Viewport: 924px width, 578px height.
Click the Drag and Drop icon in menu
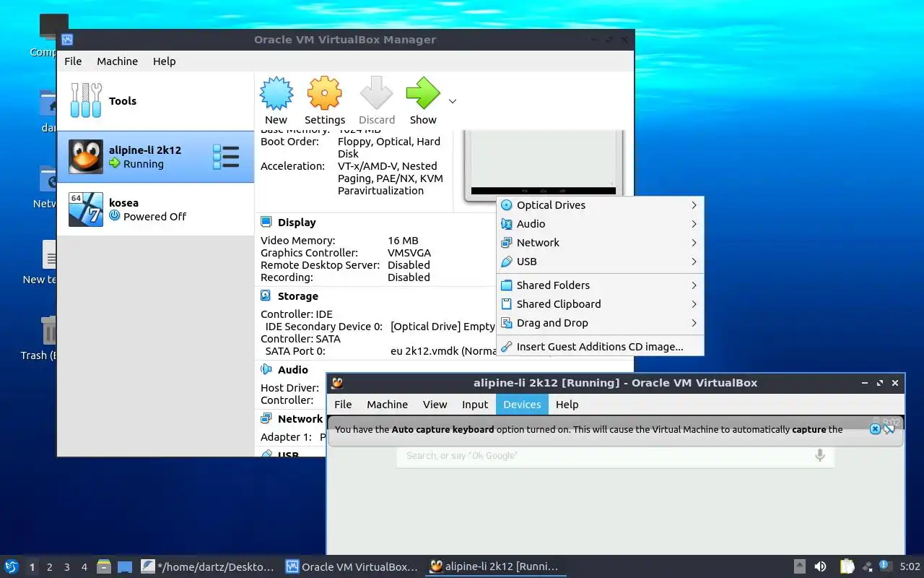[506, 323]
